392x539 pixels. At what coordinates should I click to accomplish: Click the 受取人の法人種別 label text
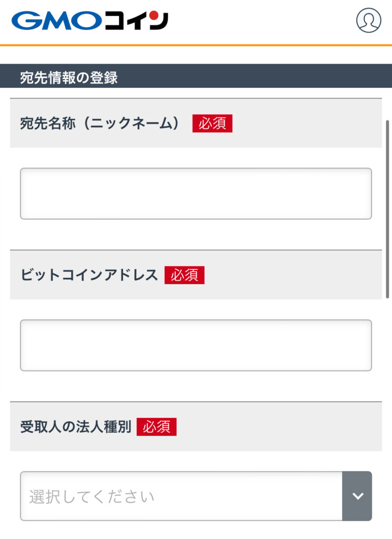[76, 426]
